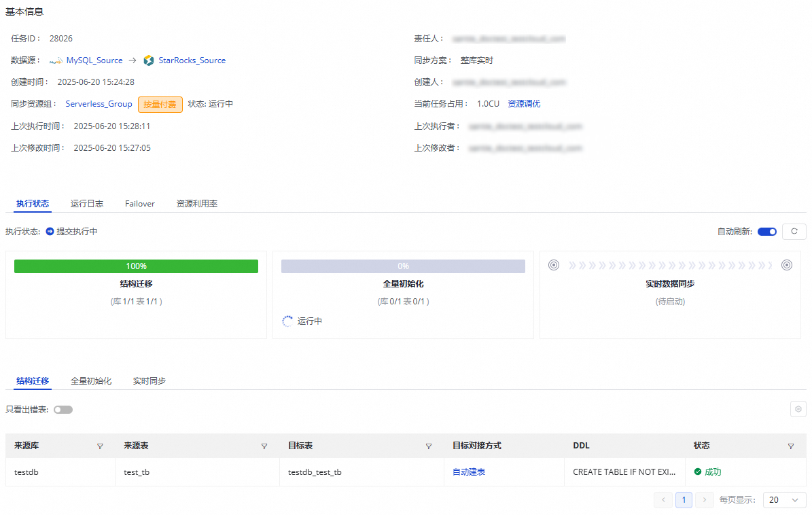Open the StarRocks_Source data source link
The image size is (812, 515).
click(192, 60)
